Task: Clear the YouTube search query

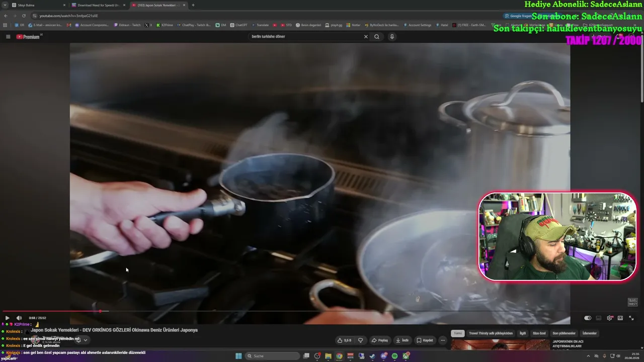Action: (366, 37)
